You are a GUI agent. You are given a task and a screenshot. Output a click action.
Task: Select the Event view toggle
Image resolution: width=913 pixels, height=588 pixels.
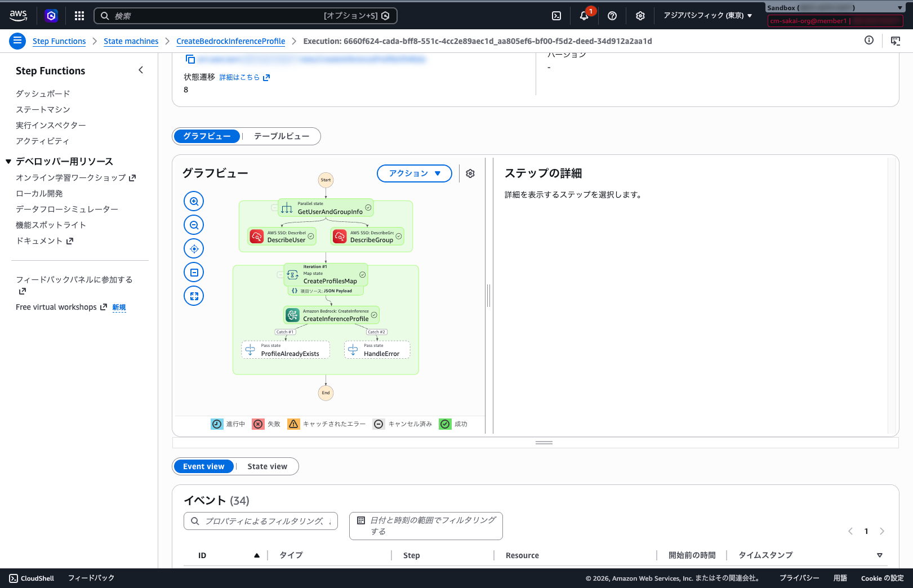203,466
